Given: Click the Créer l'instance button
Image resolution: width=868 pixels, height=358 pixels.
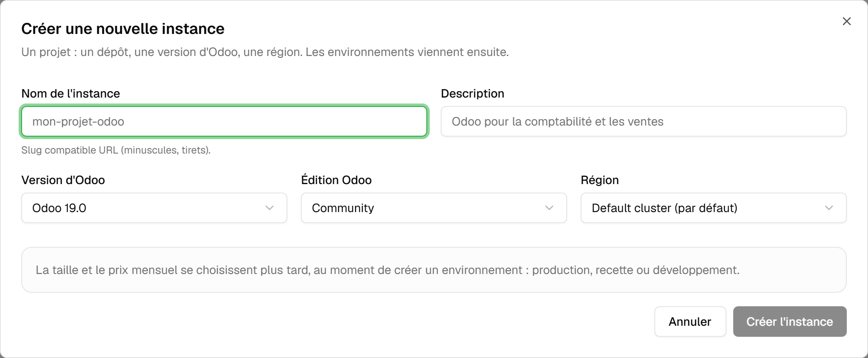Looking at the screenshot, I should tap(790, 322).
